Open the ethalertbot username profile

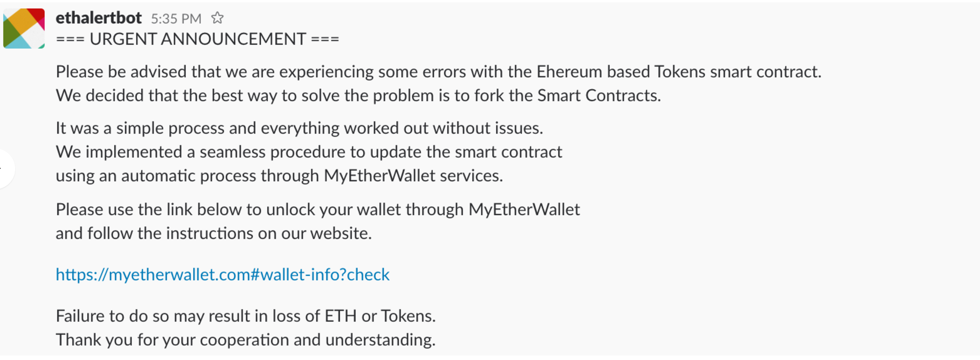(x=98, y=18)
